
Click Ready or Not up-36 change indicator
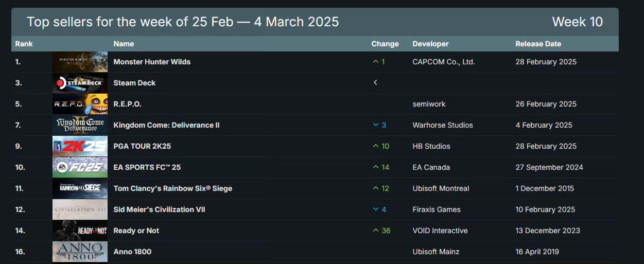tap(381, 231)
